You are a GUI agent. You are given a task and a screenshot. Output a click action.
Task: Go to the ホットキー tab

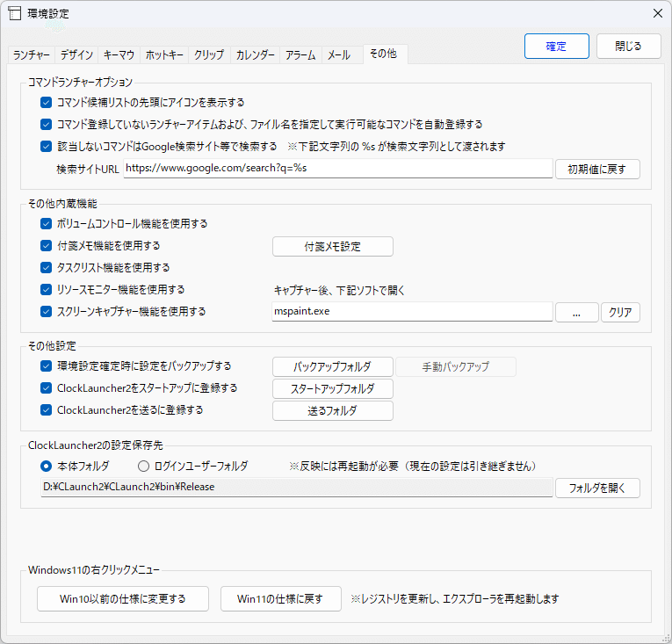point(164,54)
